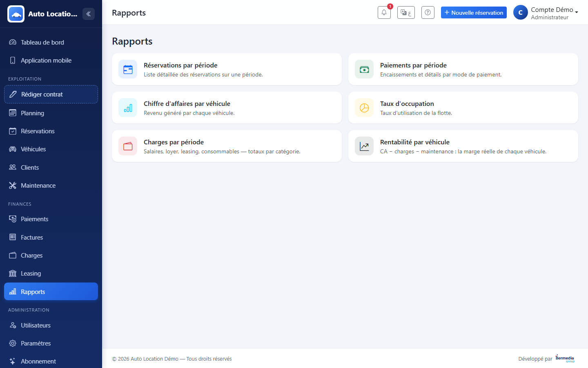Open Application mobile menu label
This screenshot has width=588, height=368.
click(x=46, y=60)
